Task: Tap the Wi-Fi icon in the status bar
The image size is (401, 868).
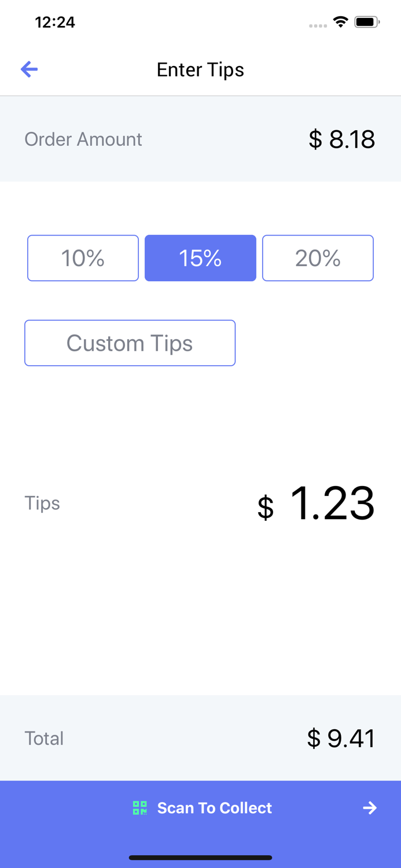Action: tap(340, 21)
